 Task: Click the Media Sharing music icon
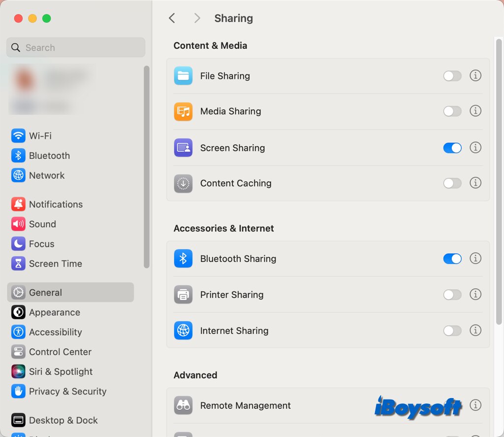pyautogui.click(x=183, y=111)
